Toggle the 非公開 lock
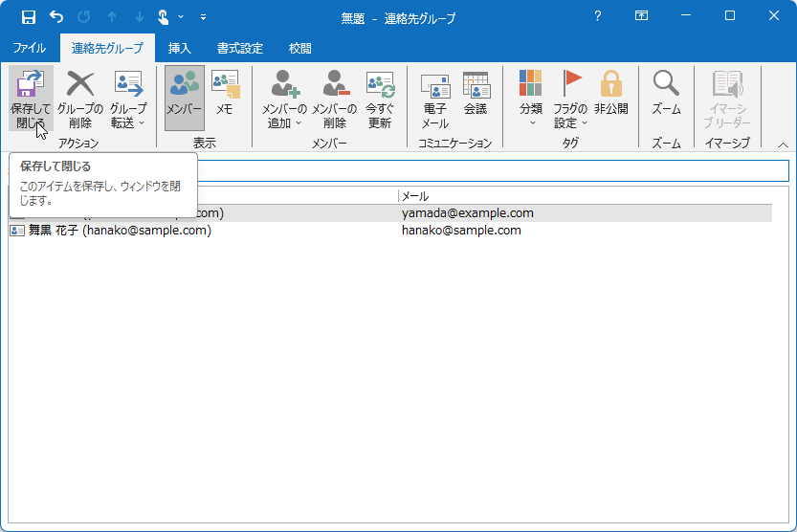The image size is (797, 532). coord(611,94)
